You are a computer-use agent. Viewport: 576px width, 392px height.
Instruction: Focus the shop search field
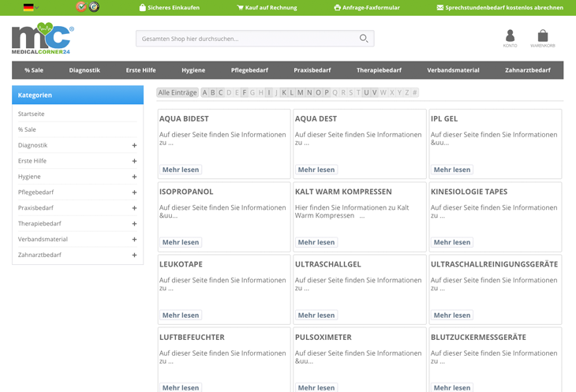[x=255, y=39]
